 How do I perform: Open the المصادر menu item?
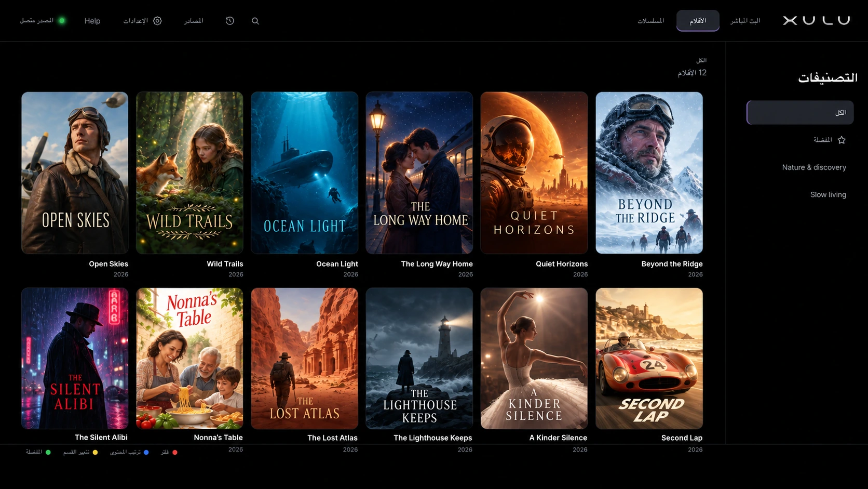(194, 21)
